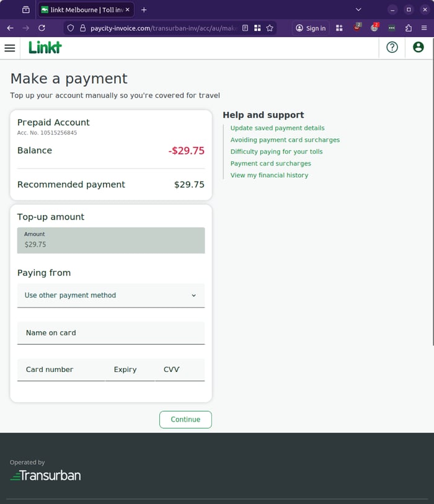Click the tracking protection shield icon
This screenshot has height=504, width=434.
click(x=70, y=28)
